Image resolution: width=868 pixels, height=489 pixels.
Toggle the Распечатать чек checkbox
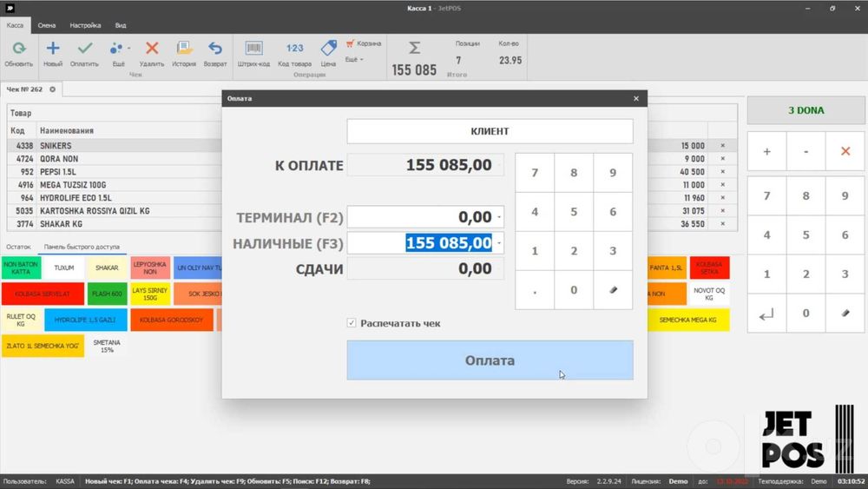pos(352,323)
